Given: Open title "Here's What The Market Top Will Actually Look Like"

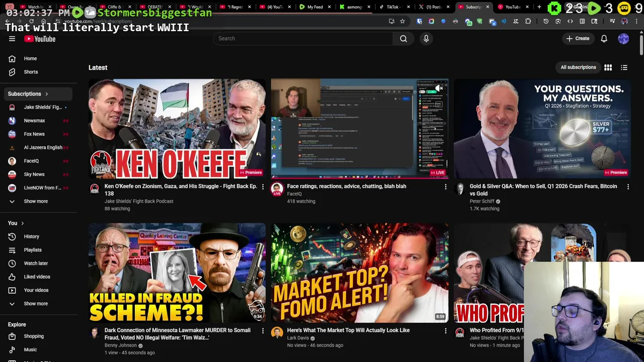Looking at the screenshot, I should point(348,330).
